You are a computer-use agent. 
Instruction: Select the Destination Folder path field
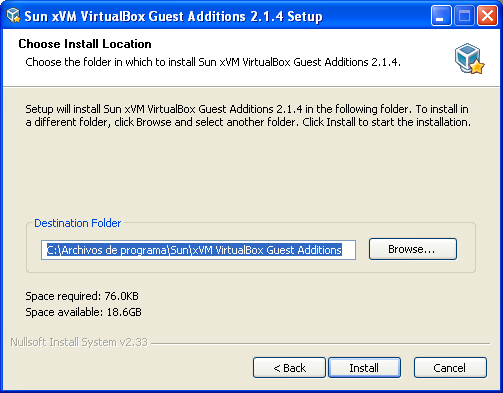click(x=198, y=250)
